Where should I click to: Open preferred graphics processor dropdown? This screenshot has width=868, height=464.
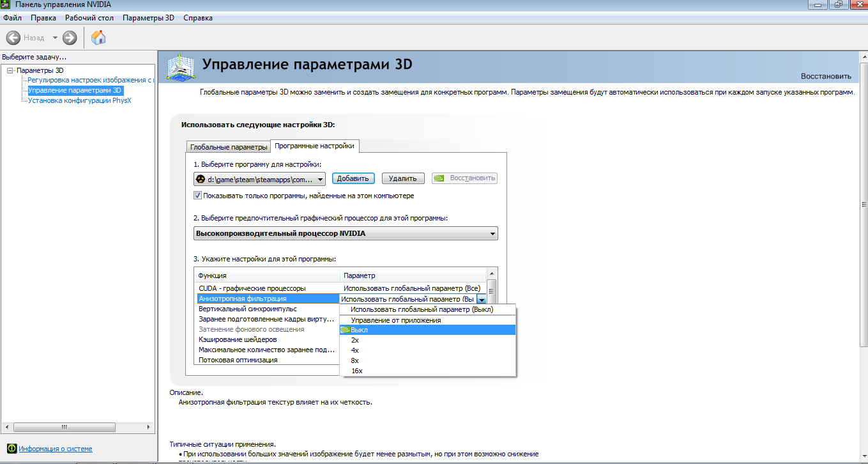(345, 234)
